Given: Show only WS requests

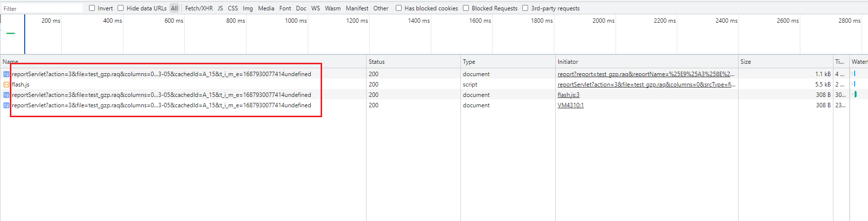Looking at the screenshot, I should 315,8.
